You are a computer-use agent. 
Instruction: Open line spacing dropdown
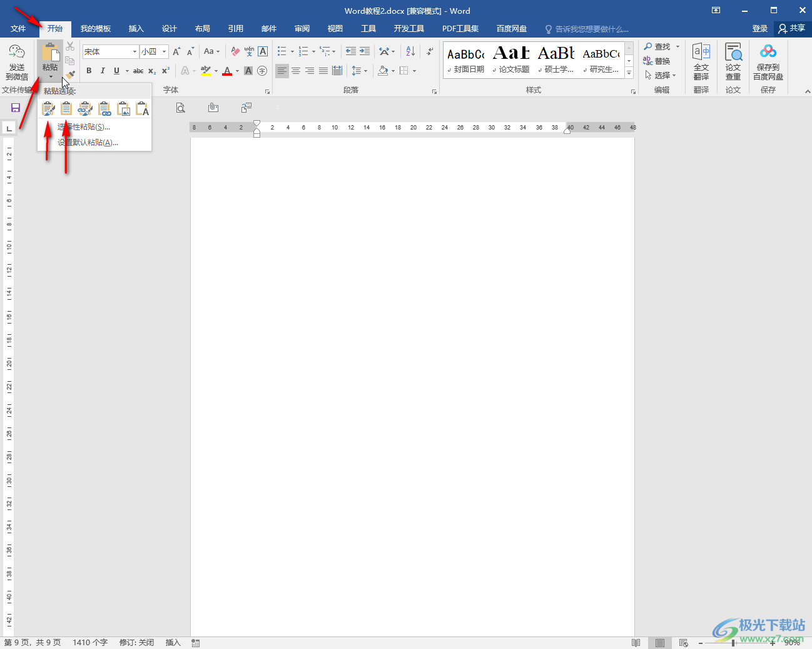coord(359,71)
